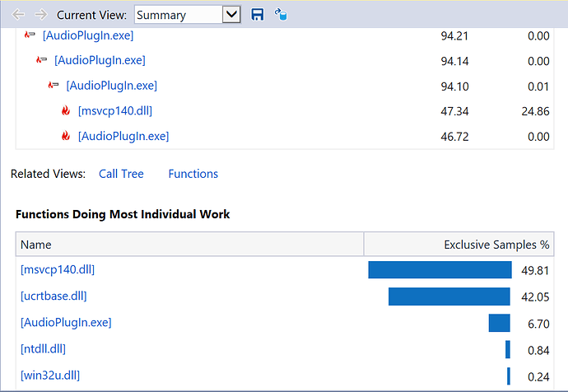Click the 47.34 inclusive value
The height and width of the screenshot is (392, 568).
(x=454, y=111)
